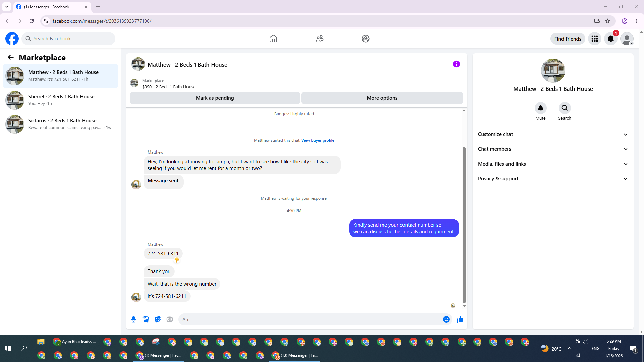
Task: Expand Customize chat section
Action: tap(552, 134)
